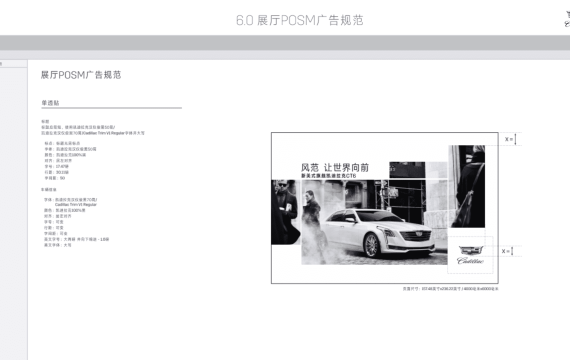Viewport: 570px width, 360px height.
Task: Select the walking woman in smoke photo
Action: click(x=312, y=222)
